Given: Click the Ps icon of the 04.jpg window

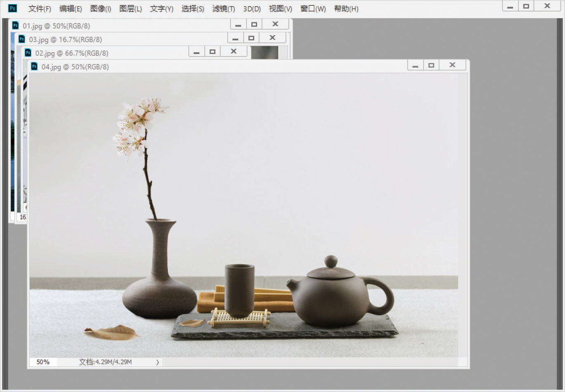Looking at the screenshot, I should [x=34, y=66].
